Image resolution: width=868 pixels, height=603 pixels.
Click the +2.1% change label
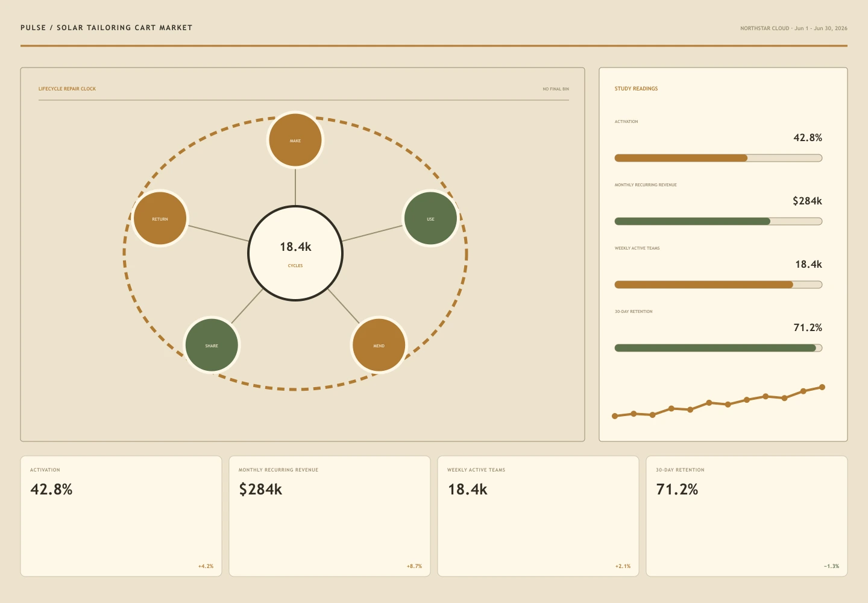(623, 566)
